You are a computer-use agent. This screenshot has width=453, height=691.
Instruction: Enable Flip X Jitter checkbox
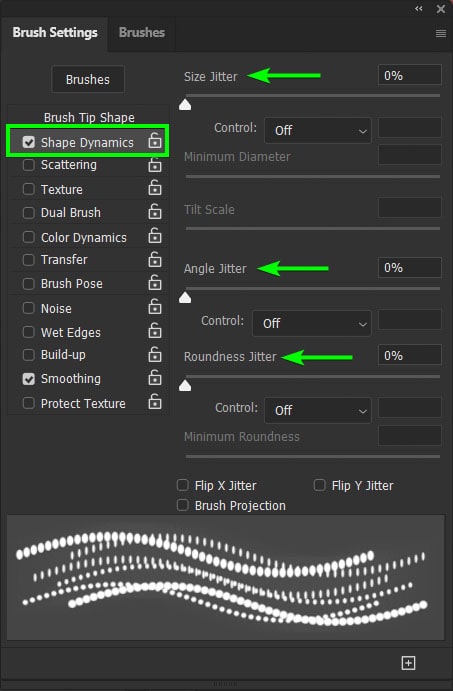pyautogui.click(x=182, y=485)
